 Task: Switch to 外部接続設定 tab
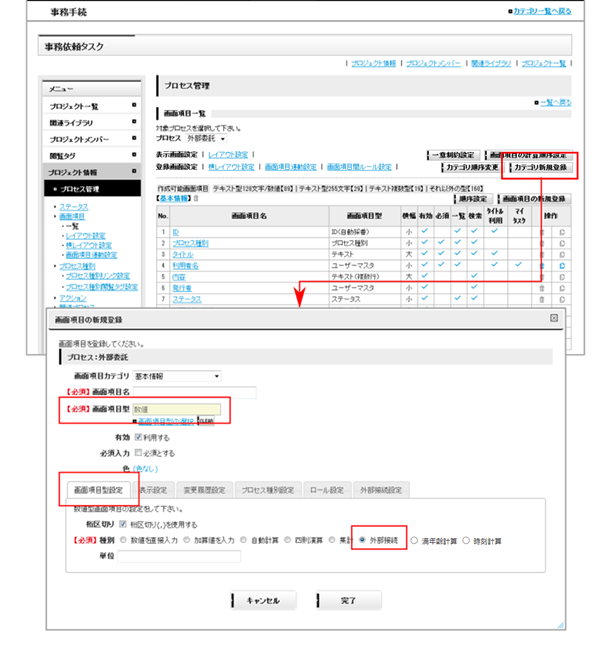coord(381,490)
